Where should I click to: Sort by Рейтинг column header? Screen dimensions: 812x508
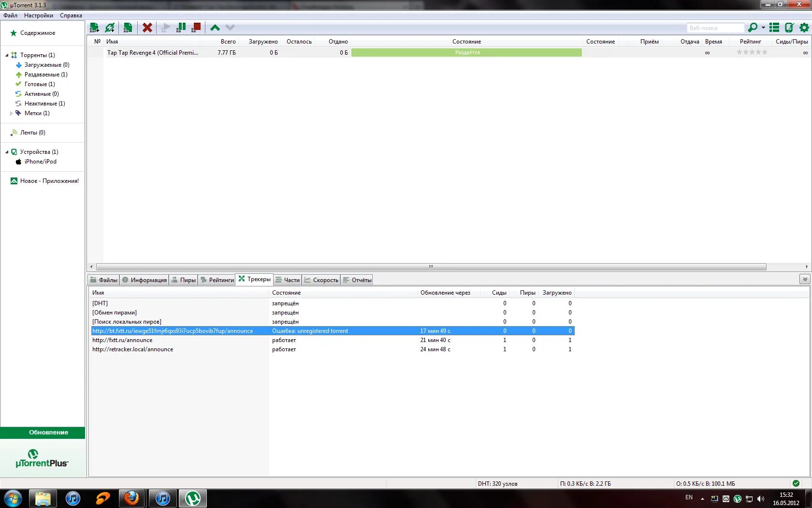[x=750, y=42]
